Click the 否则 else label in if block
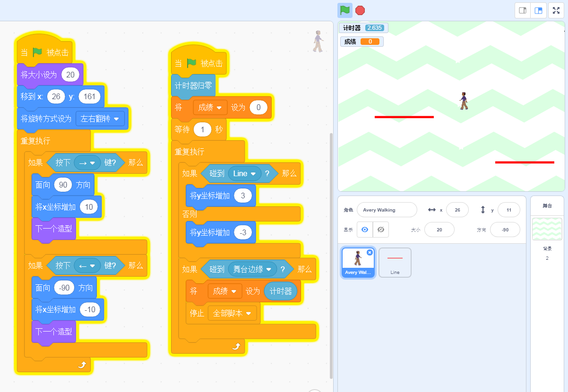 [189, 214]
